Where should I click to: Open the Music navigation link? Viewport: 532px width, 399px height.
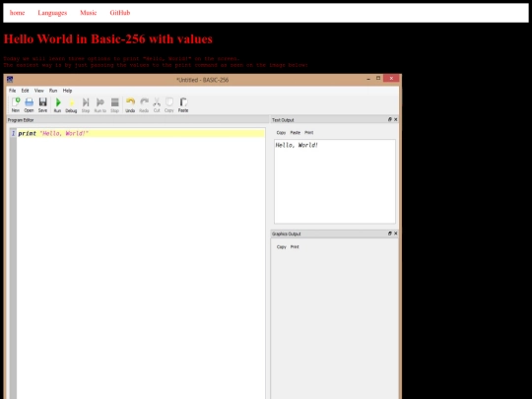point(89,13)
